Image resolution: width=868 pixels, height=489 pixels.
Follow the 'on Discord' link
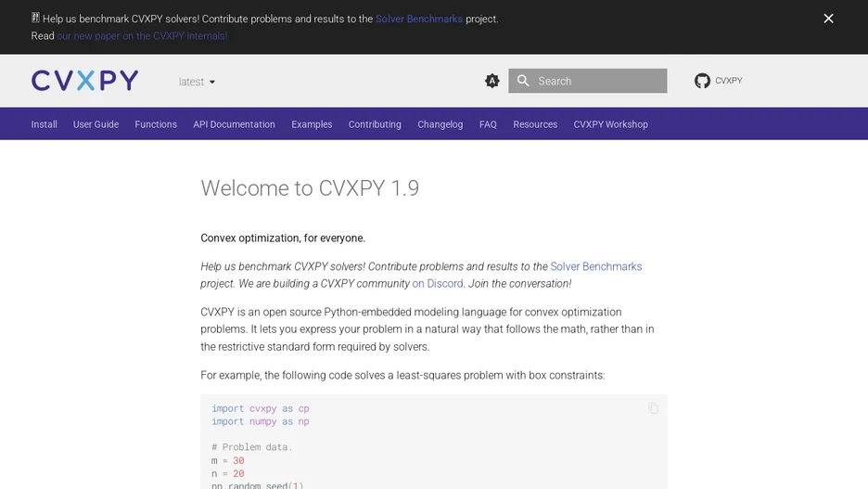pos(438,284)
